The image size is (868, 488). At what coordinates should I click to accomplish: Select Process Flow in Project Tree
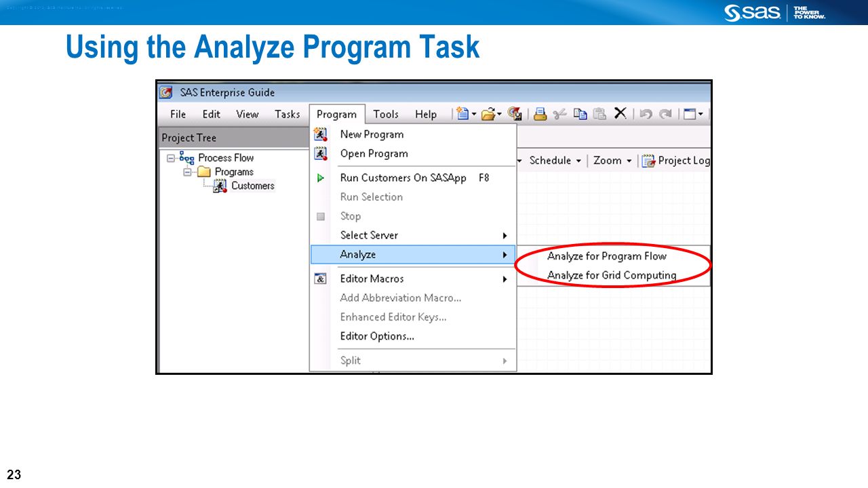226,157
